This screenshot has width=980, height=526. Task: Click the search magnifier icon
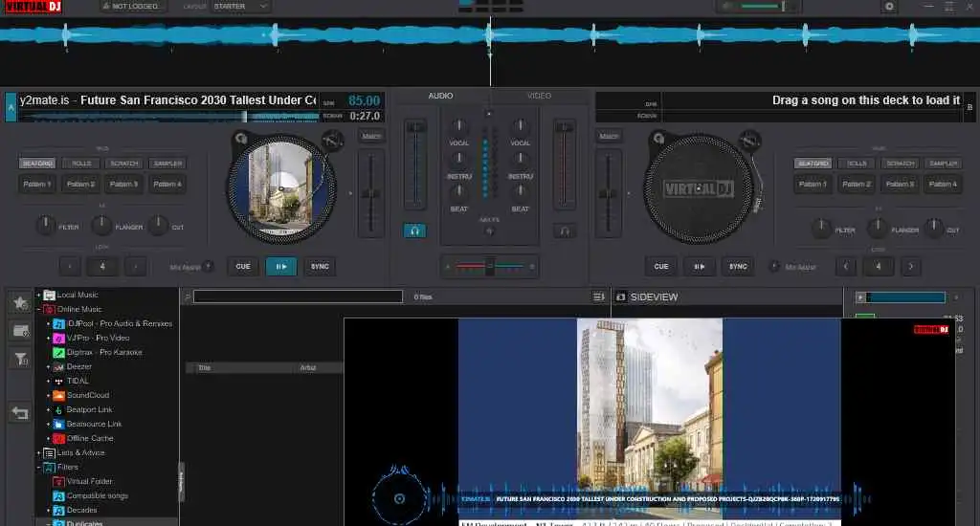(187, 296)
